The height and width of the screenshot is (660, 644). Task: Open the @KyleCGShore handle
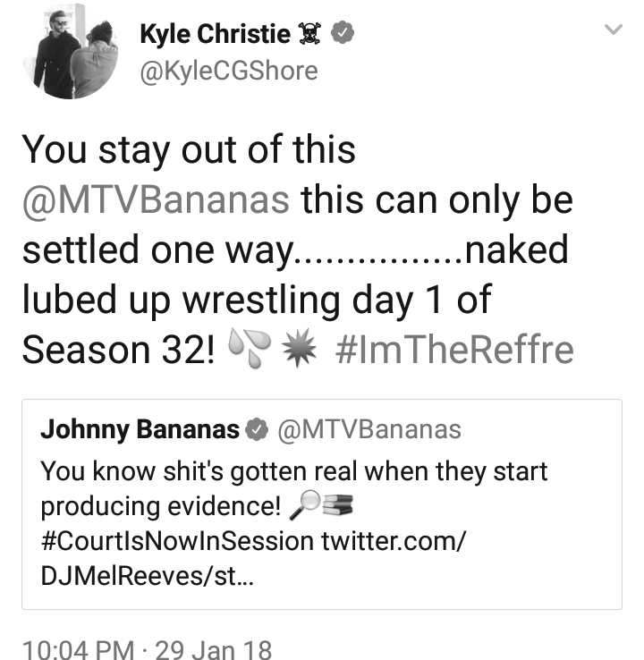pyautogui.click(x=229, y=71)
